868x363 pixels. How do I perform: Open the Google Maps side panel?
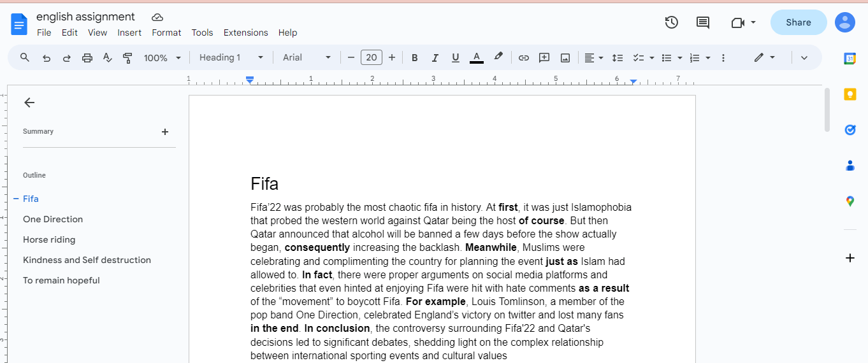pyautogui.click(x=850, y=201)
